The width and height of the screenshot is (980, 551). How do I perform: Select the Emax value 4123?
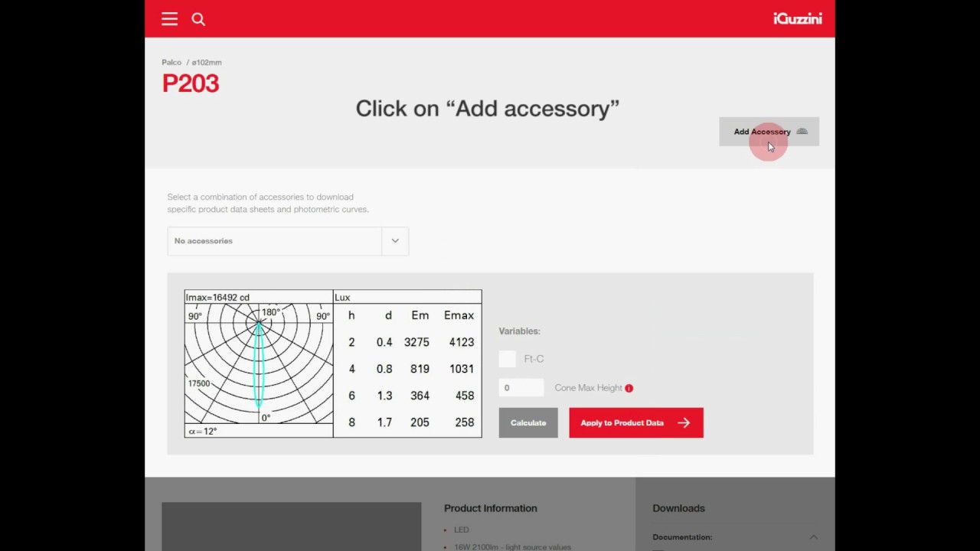tap(462, 342)
